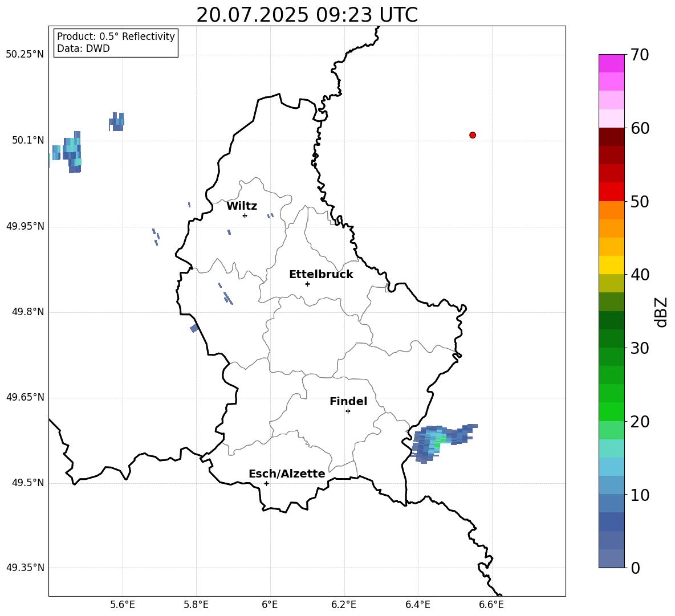This screenshot has width=675, height=616.
Task: Click the plus marker below Ettelbruck
Action: pyautogui.click(x=307, y=284)
